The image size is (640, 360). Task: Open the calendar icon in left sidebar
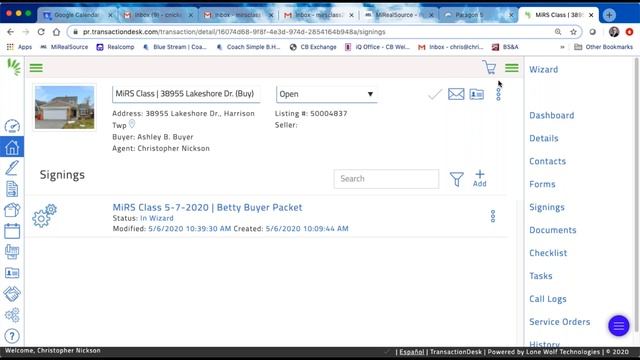click(12, 231)
